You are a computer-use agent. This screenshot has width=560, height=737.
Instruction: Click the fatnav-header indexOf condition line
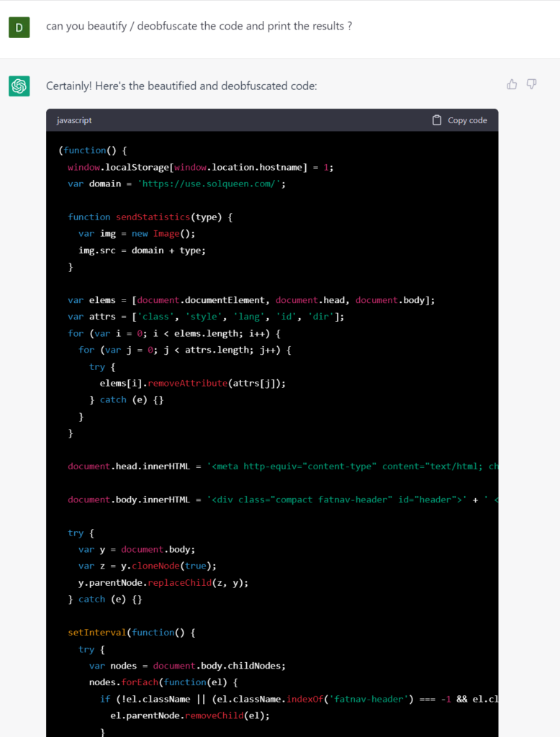[299, 700]
